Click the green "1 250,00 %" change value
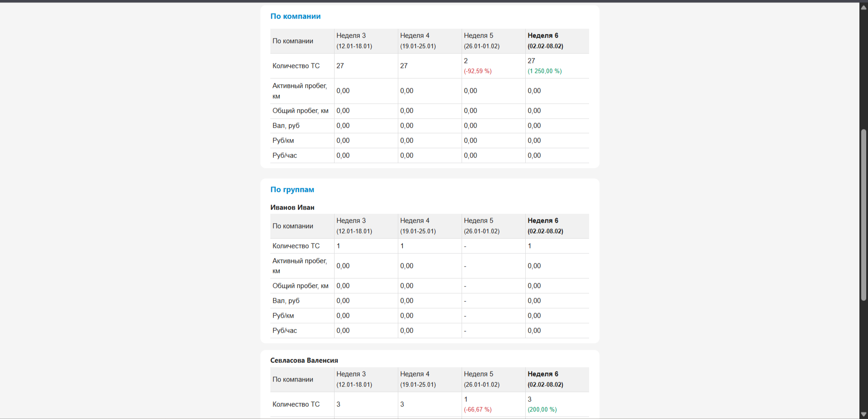Viewport: 868px width, 419px height. tap(545, 71)
